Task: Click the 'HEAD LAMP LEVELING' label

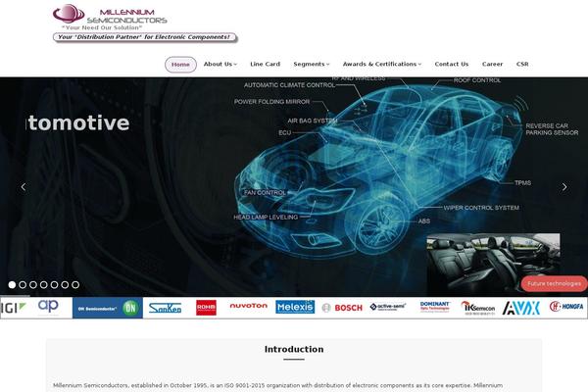Action: [x=266, y=218]
